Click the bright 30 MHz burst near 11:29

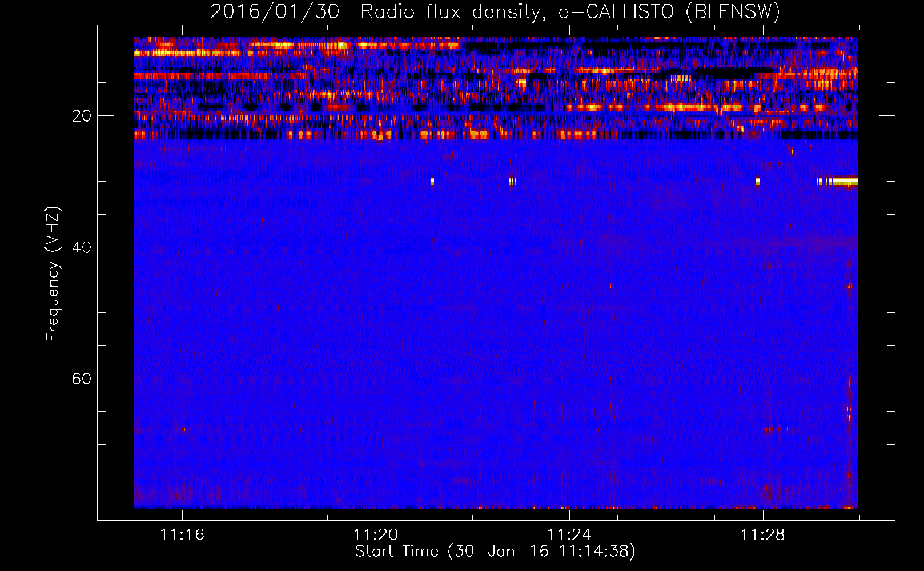[838, 181]
